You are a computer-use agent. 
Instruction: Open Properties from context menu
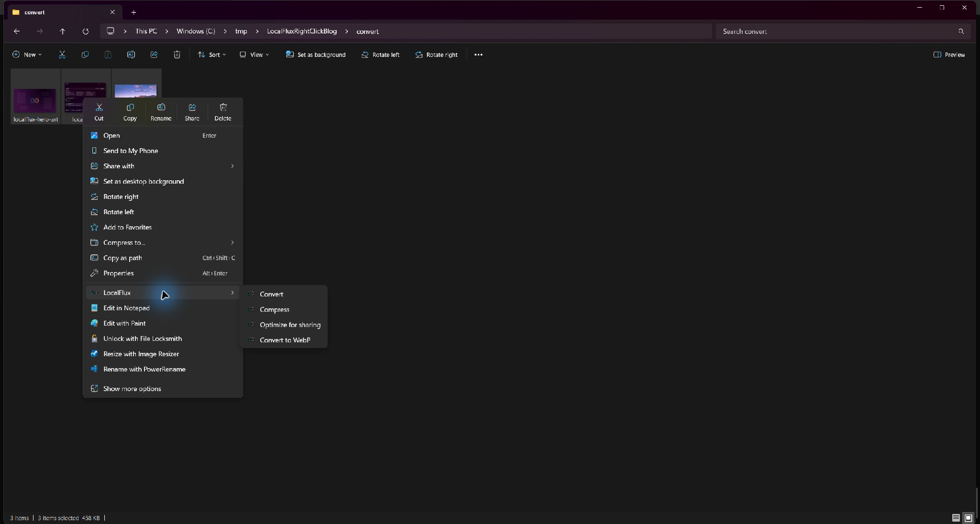click(x=163, y=273)
